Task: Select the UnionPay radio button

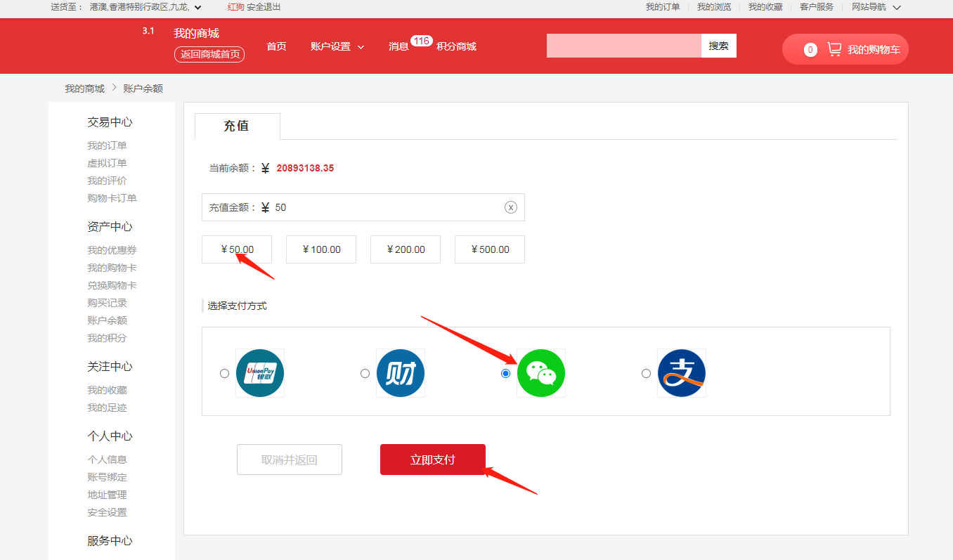Action: point(224,373)
